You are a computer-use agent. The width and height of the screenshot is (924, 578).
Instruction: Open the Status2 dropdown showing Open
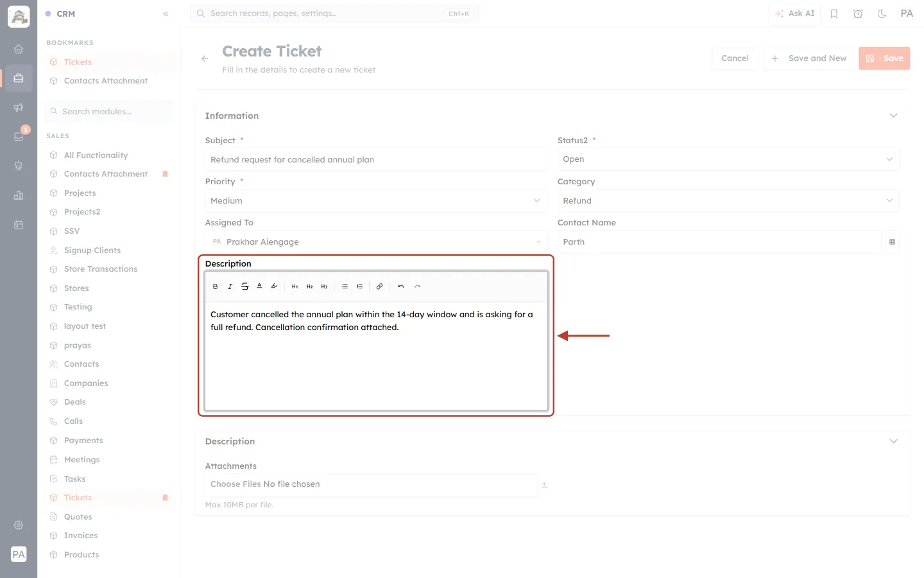tap(728, 159)
